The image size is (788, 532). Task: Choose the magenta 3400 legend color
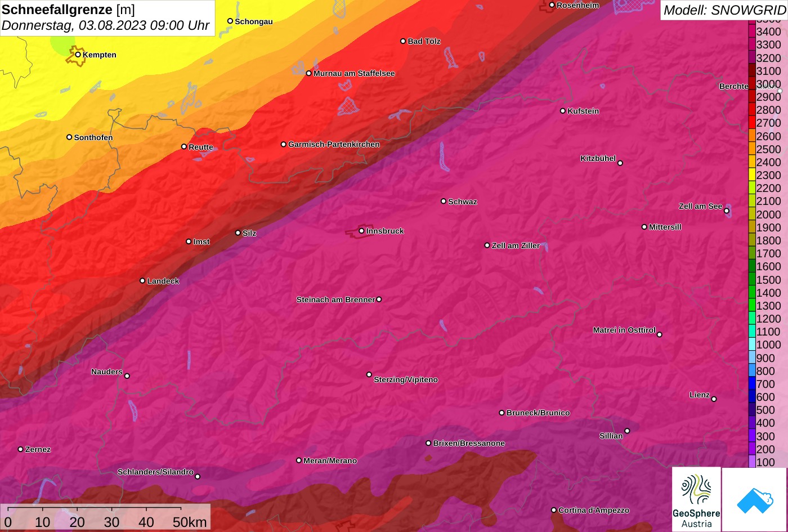pos(752,32)
